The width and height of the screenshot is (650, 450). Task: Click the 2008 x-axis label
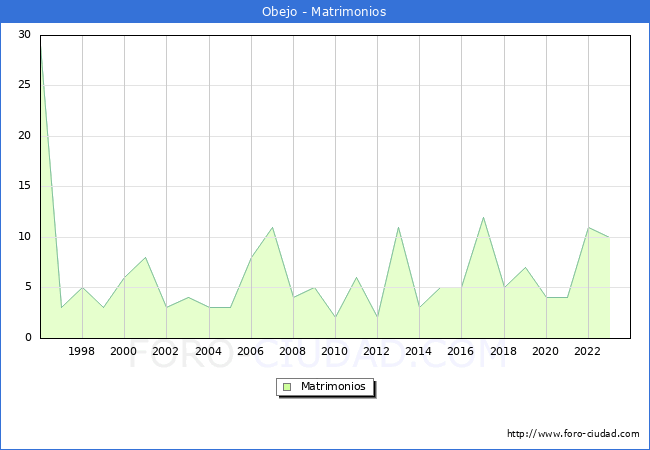point(292,352)
